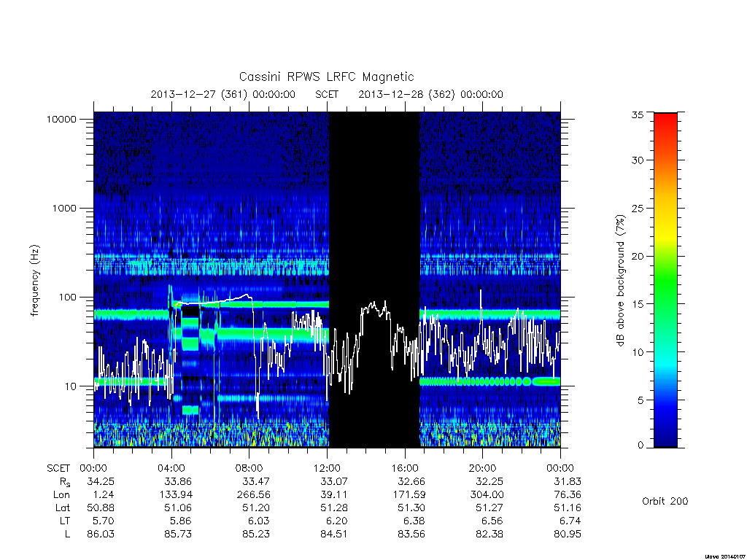Click the '10000' frequency tick label
The height and width of the screenshot is (560, 747).
pos(61,119)
